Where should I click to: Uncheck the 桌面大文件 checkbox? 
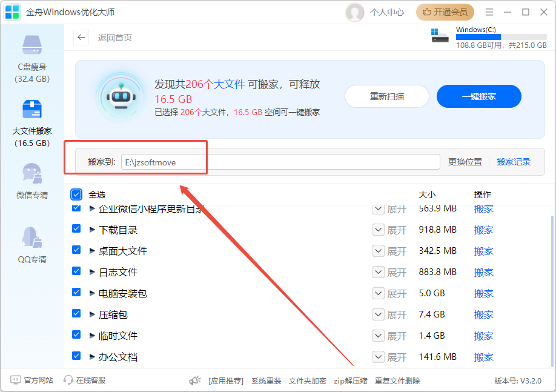click(x=76, y=250)
